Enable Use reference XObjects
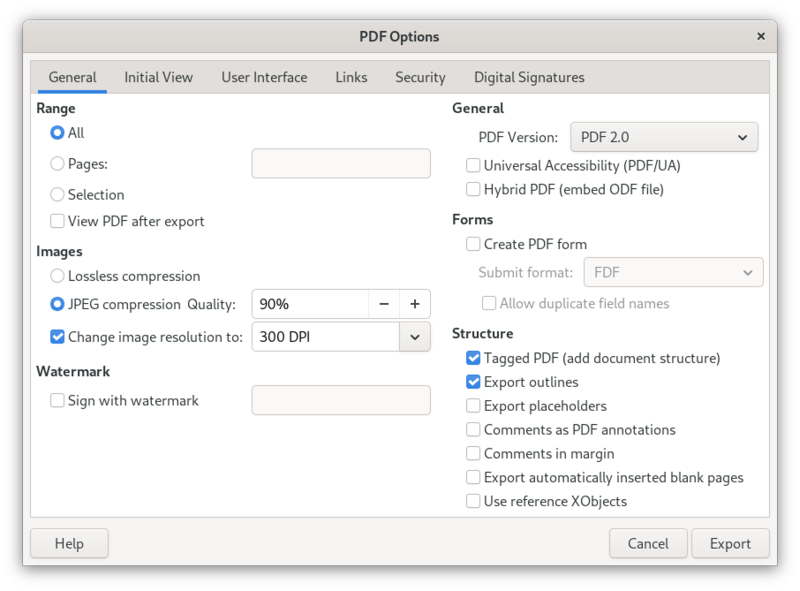The image size is (800, 591). coord(472,501)
